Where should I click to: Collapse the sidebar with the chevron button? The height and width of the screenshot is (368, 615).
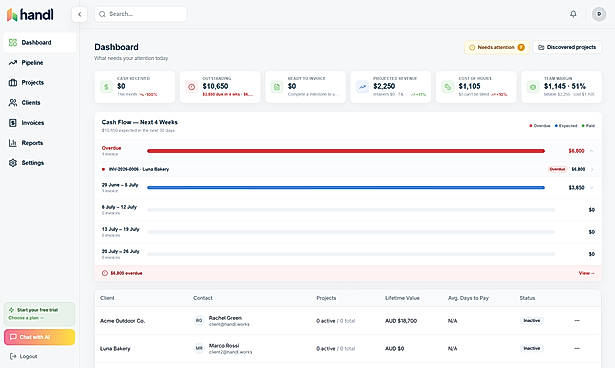click(x=80, y=15)
